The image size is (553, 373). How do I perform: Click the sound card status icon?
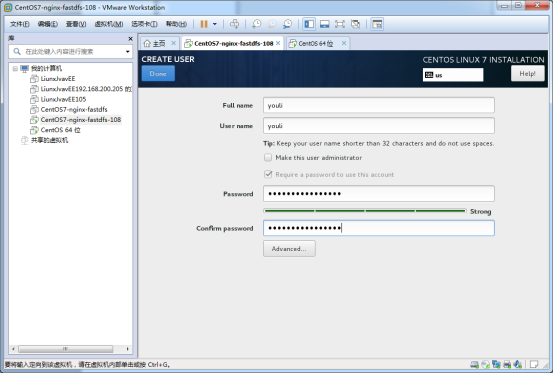(x=518, y=365)
